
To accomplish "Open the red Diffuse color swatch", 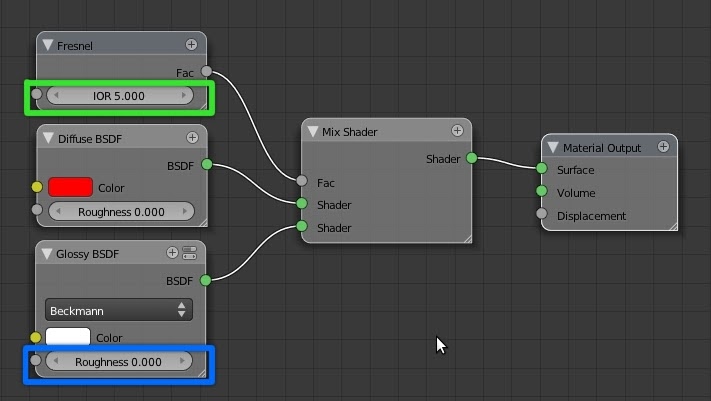I will pyautogui.click(x=70, y=187).
